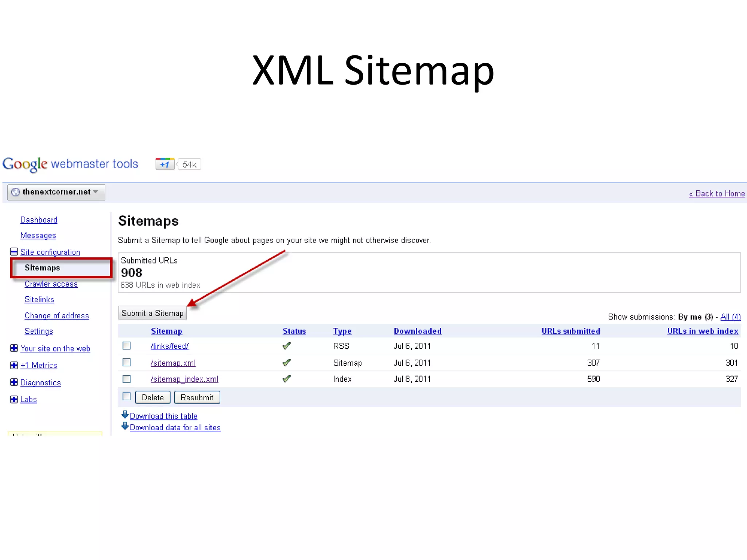Click Your site on the web link
Screen dimensions: 747x560
tap(55, 349)
